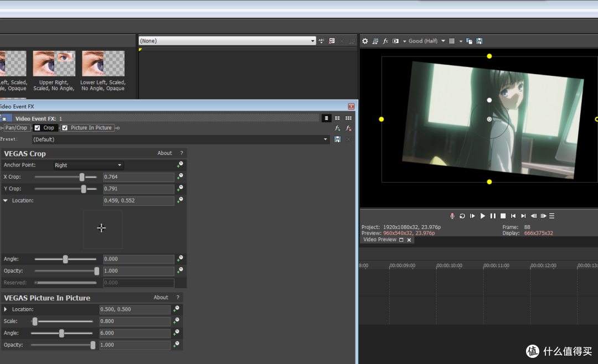The height and width of the screenshot is (364, 598).
Task: Select the Pan/Crop chain button
Action: tap(16, 128)
